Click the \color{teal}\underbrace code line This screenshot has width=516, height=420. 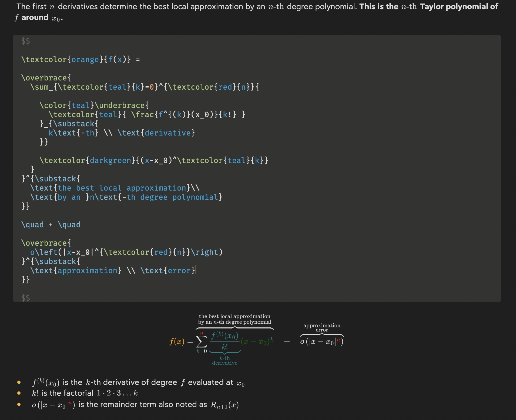[x=94, y=106]
